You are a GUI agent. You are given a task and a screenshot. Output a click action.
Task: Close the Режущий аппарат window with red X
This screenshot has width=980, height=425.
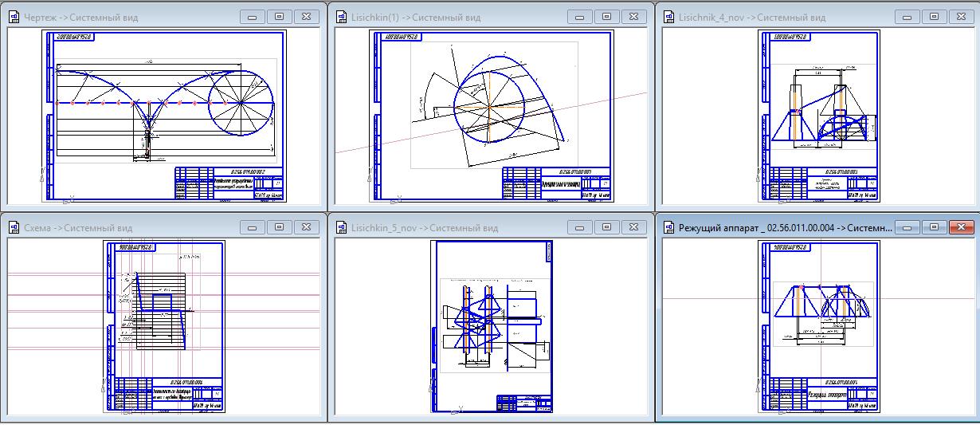[962, 227]
